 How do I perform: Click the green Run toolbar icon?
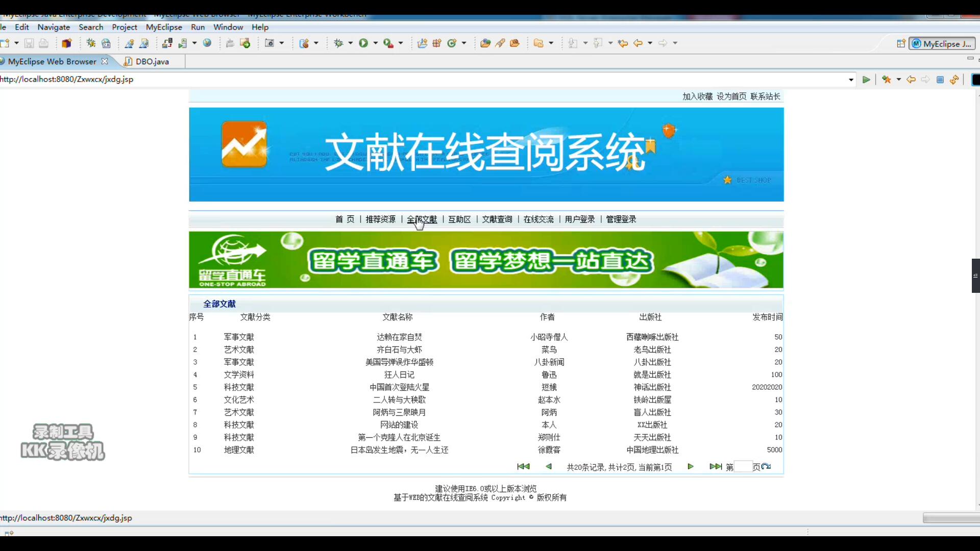pyautogui.click(x=363, y=43)
